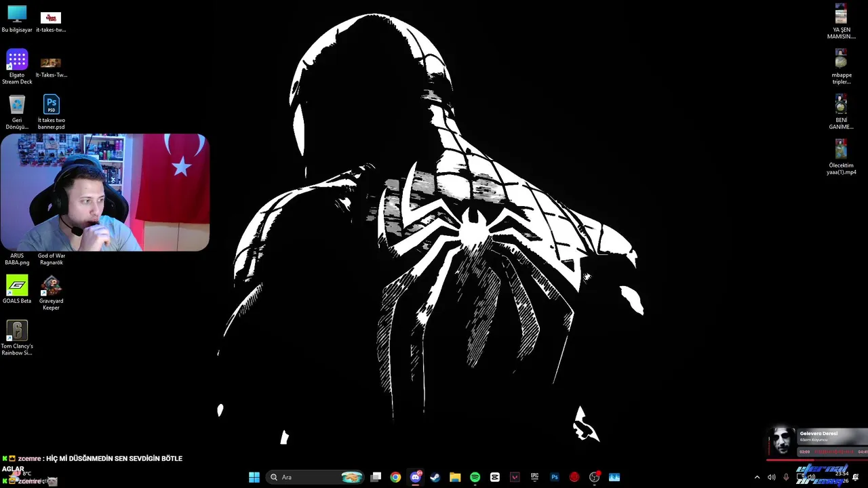Viewport: 868px width, 488px height.
Task: Open Google Chrome from the taskbar
Action: point(395,477)
